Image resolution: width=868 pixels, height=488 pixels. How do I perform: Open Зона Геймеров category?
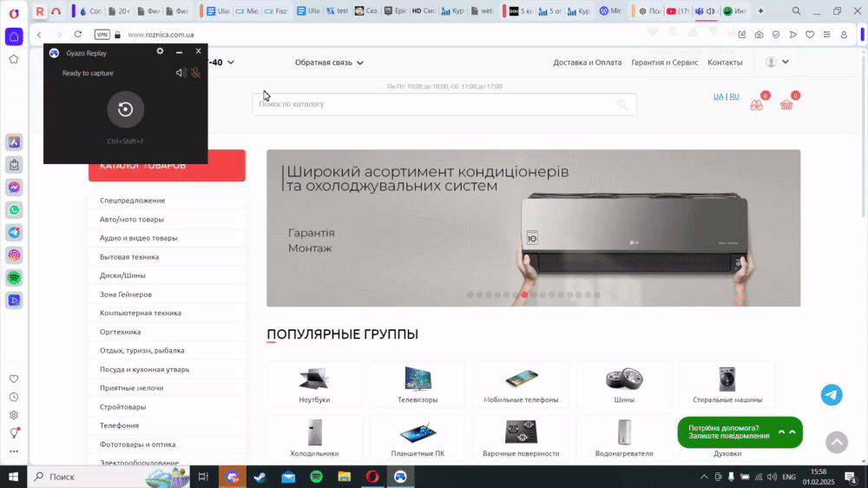point(126,294)
